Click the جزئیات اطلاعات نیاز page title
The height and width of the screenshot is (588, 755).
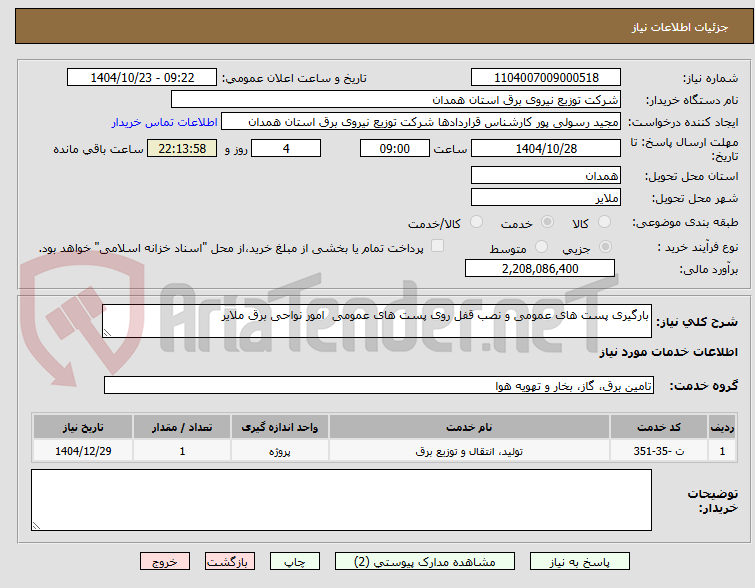679,27
